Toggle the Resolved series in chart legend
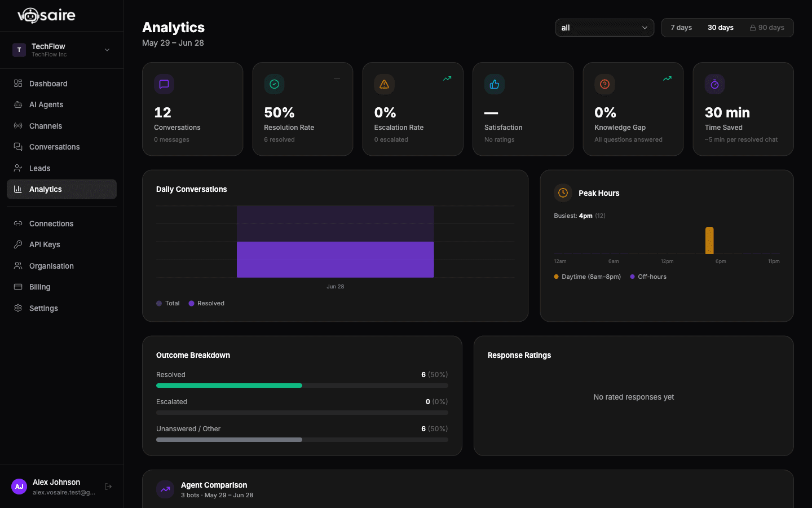The width and height of the screenshot is (812, 508). [206, 303]
